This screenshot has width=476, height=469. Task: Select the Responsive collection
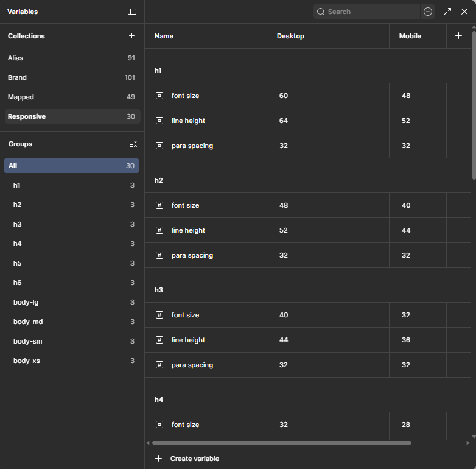pyautogui.click(x=72, y=116)
